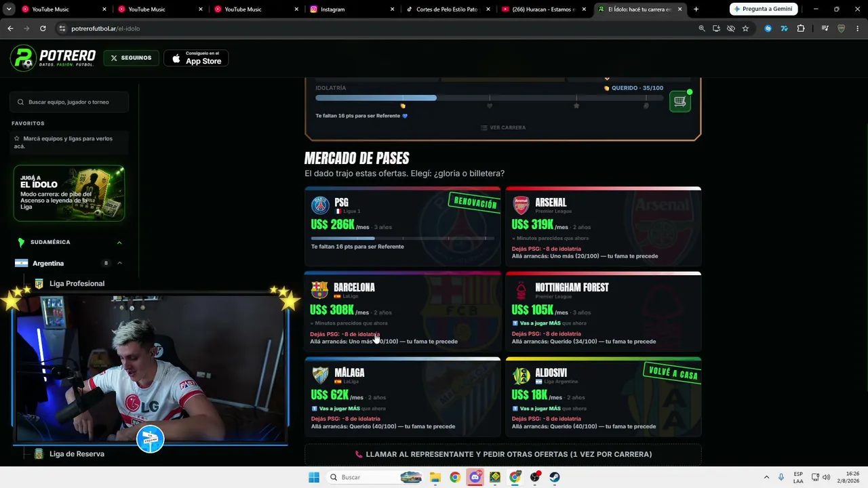Open File Explorer from the taskbar
868x488 pixels.
pyautogui.click(x=435, y=477)
